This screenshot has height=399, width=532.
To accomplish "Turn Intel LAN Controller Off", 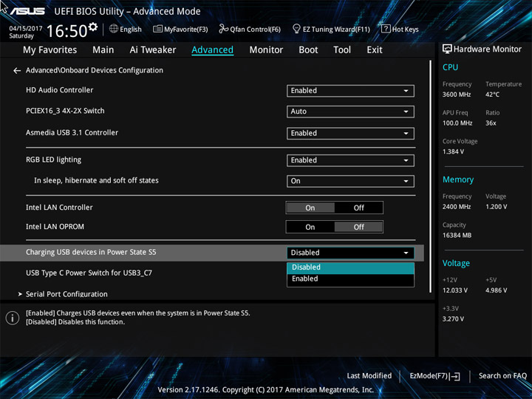I will 358,208.
